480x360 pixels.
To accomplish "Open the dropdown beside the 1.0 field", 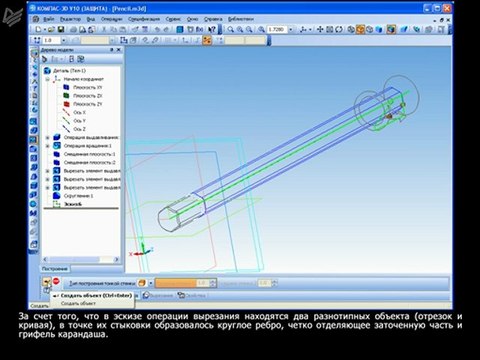I will (x=64, y=41).
